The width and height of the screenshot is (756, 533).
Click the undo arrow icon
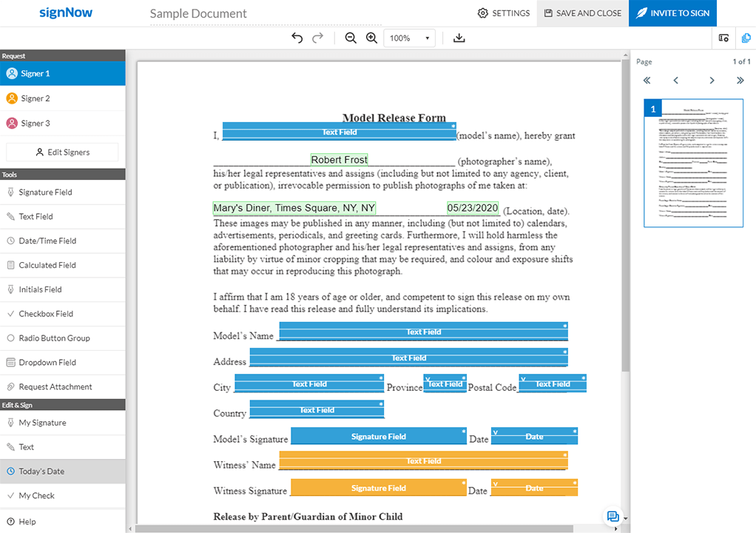[297, 38]
